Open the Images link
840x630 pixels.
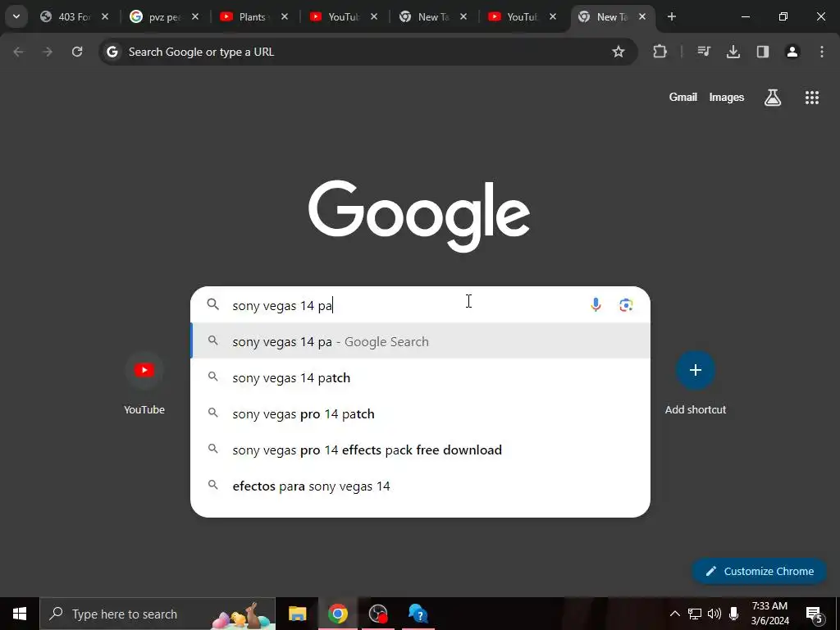pyautogui.click(x=727, y=97)
